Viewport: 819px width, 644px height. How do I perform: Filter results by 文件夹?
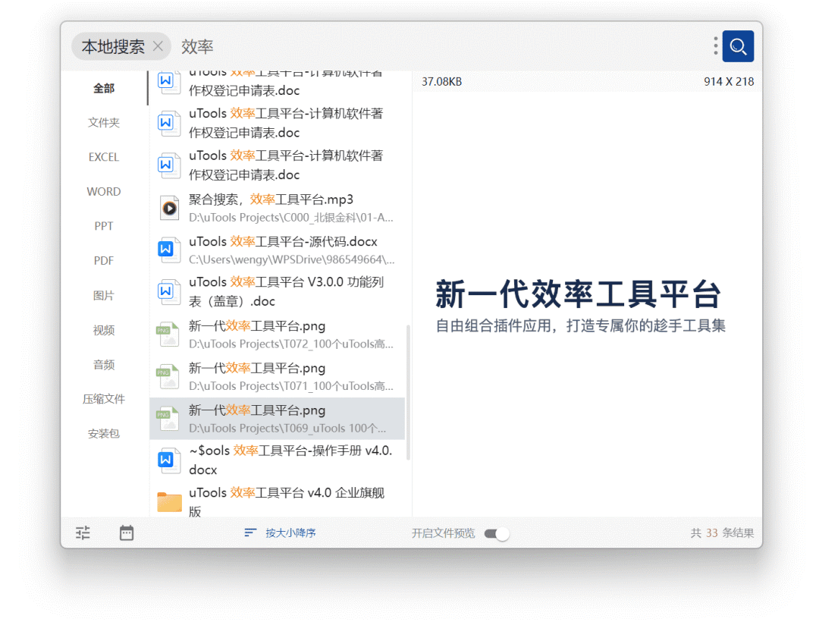coord(104,123)
